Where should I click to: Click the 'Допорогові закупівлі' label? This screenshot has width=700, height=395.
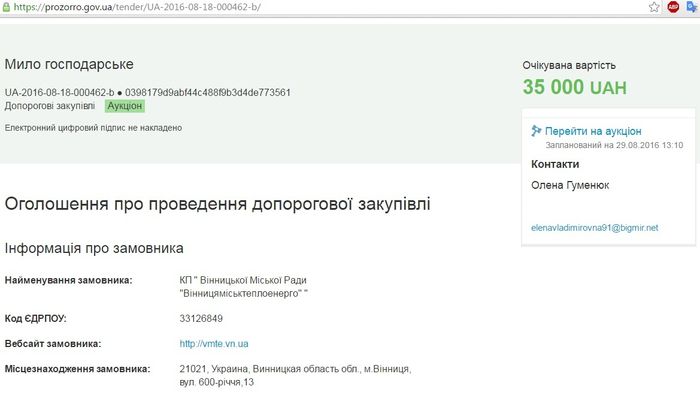click(50, 106)
